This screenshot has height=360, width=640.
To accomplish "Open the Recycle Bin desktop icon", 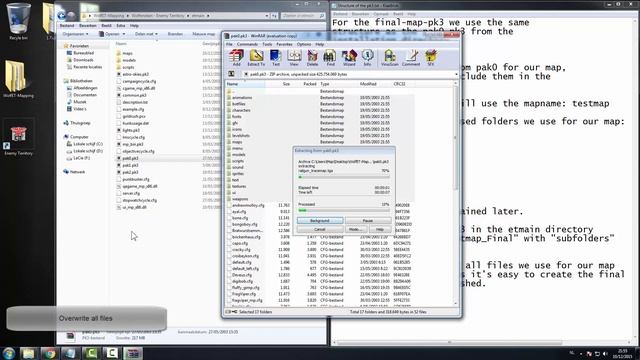I will tap(18, 21).
